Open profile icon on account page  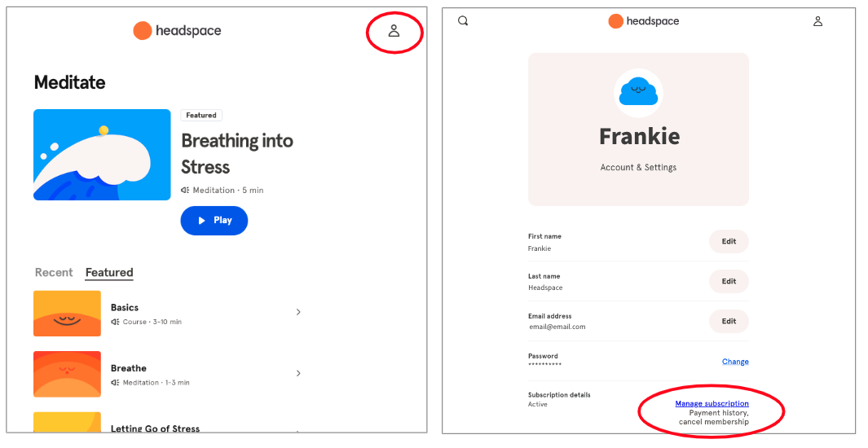coord(817,21)
